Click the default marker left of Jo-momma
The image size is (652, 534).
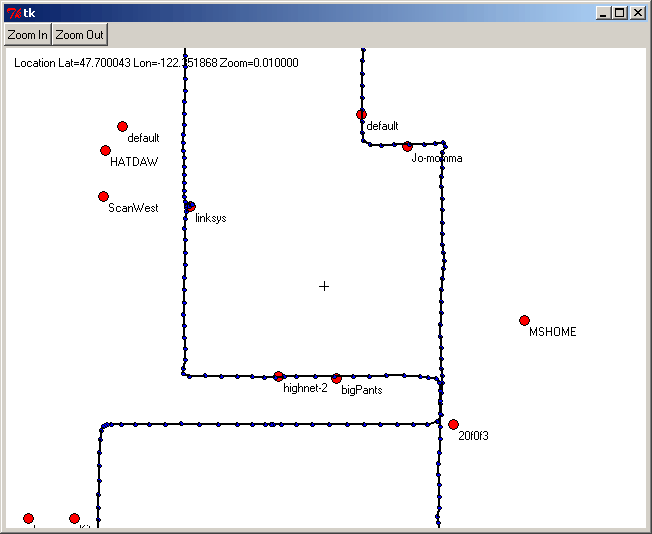(x=361, y=115)
